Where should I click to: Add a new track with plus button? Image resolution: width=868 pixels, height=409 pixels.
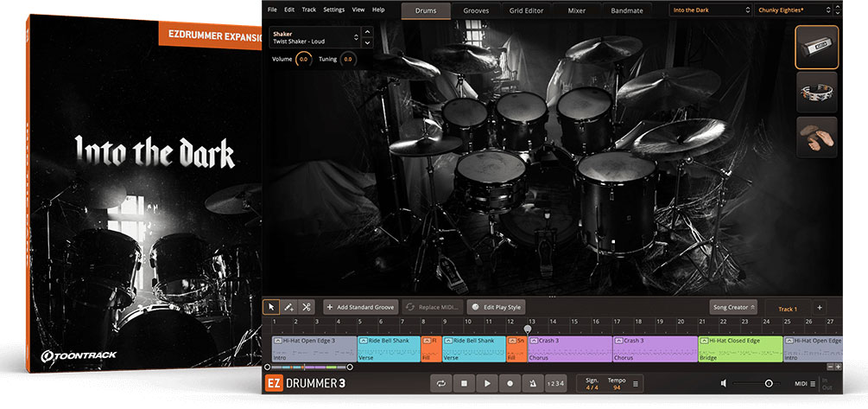pyautogui.click(x=820, y=308)
